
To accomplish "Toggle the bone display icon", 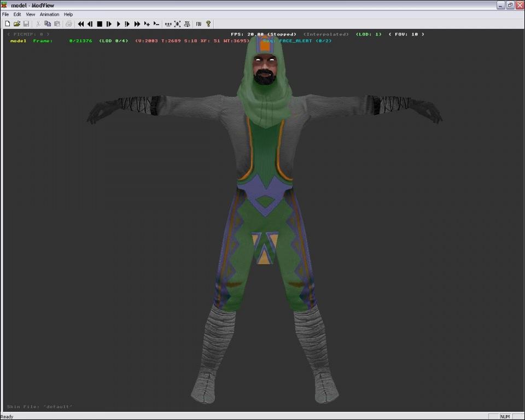I will [168, 24].
